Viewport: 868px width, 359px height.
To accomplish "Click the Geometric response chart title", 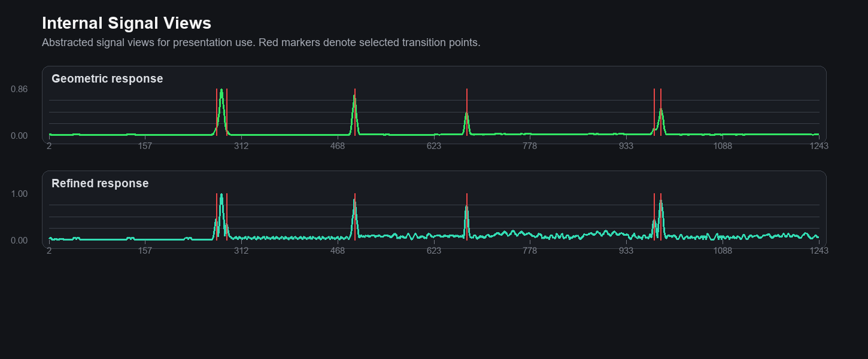I will (x=107, y=78).
